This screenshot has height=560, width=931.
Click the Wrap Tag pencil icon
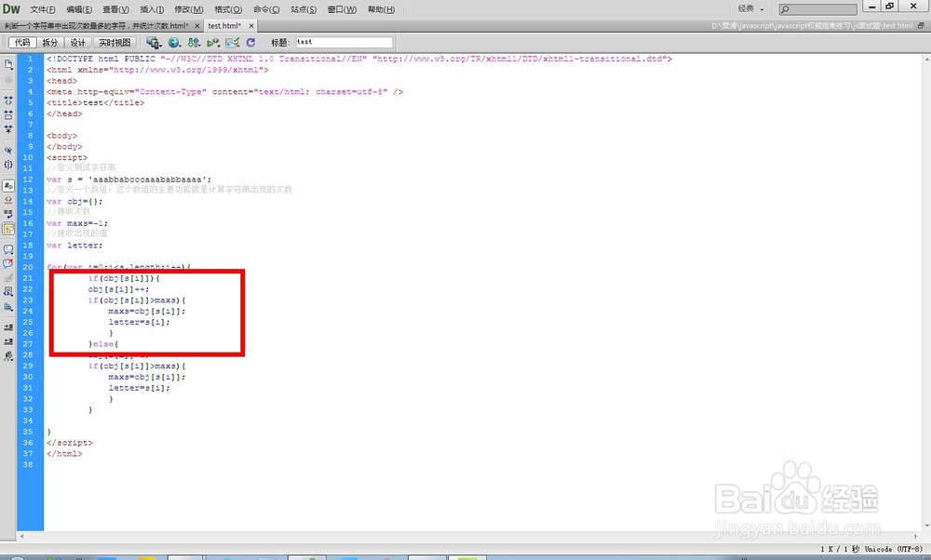pos(8,277)
